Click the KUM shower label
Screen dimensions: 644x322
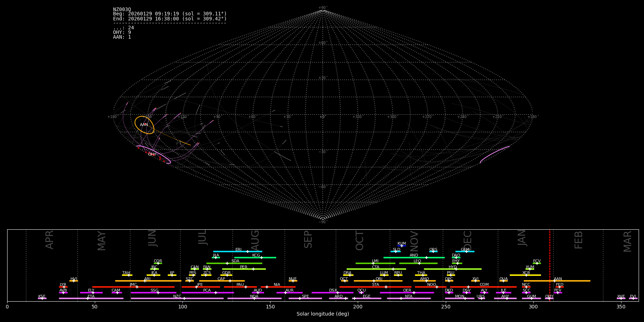coord(402,244)
